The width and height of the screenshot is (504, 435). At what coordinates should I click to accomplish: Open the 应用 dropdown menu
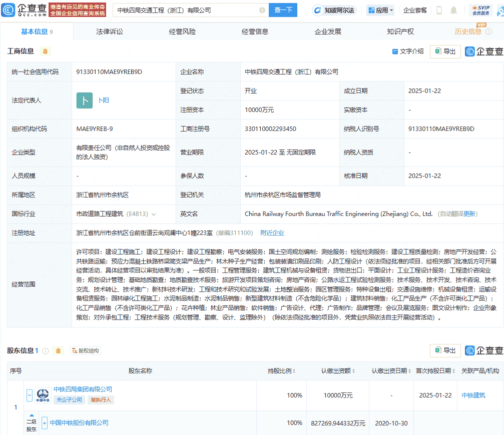pyautogui.click(x=381, y=10)
